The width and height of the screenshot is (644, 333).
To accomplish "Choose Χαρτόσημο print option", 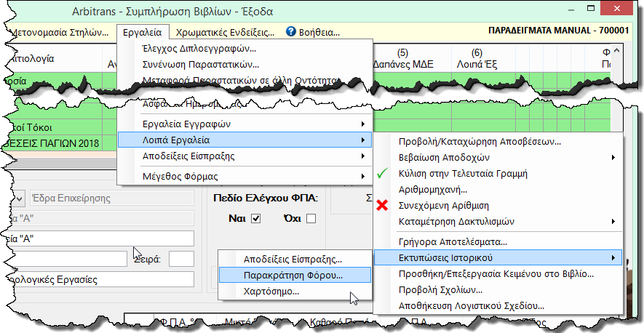I will [295, 292].
